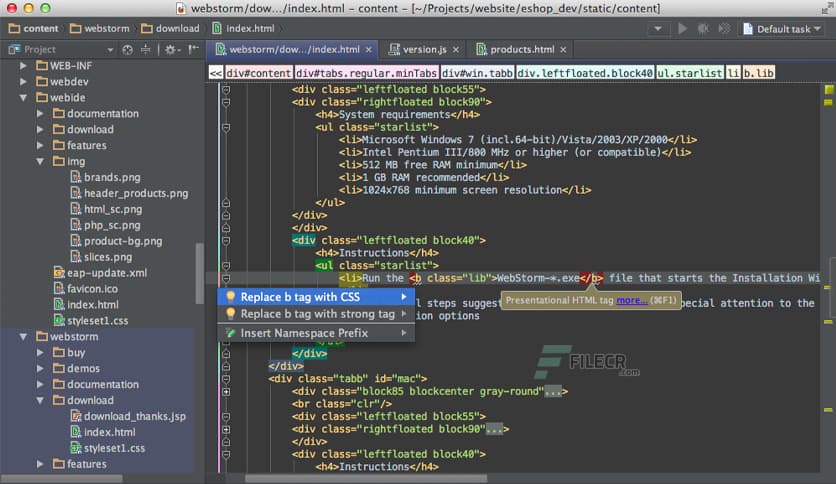Open submenu arrow of Insert Namespace Prefix
836x484 pixels.
(x=404, y=333)
